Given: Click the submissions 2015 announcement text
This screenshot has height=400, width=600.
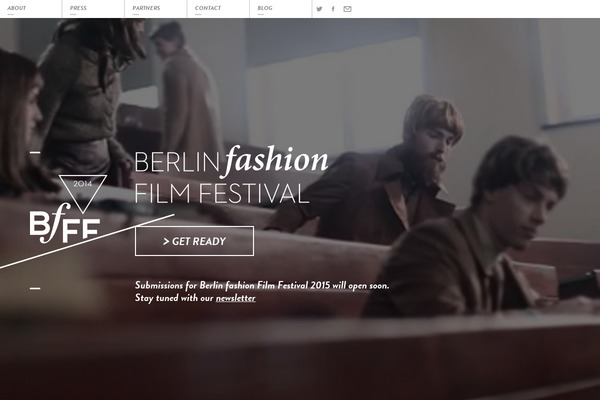Looking at the screenshot, I should (262, 286).
